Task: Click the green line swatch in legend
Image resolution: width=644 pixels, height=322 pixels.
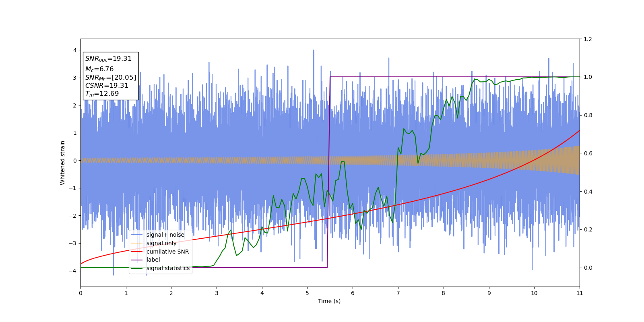Action: pyautogui.click(x=137, y=268)
